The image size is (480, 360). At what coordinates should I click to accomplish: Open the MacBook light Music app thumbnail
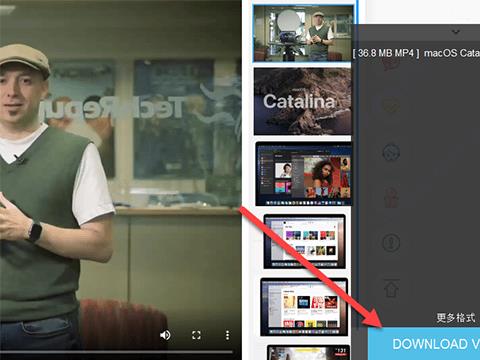pyautogui.click(x=304, y=241)
